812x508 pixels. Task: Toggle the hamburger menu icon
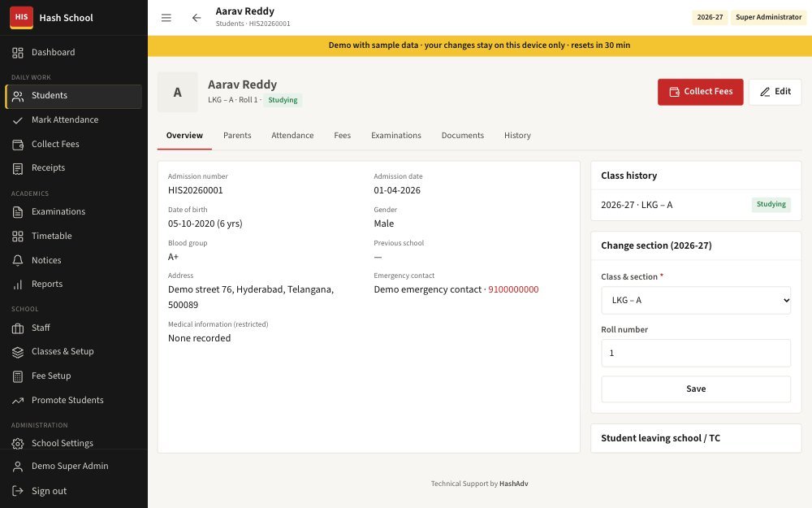(x=166, y=18)
